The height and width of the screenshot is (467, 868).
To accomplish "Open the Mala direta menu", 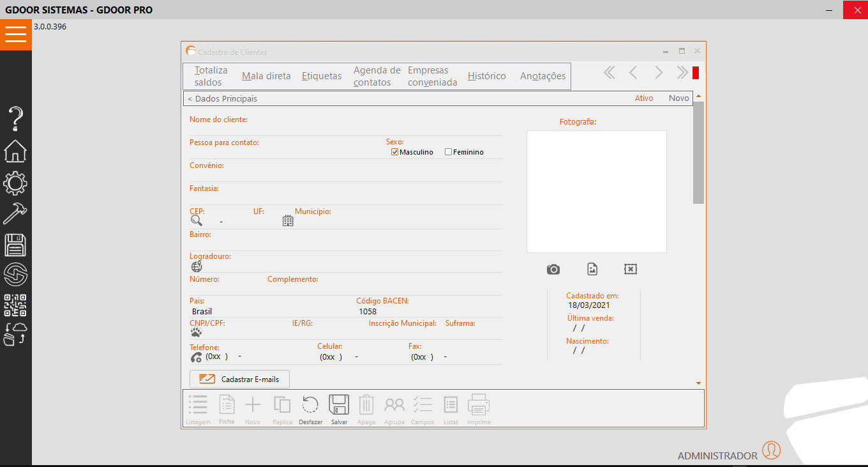I will 266,76.
